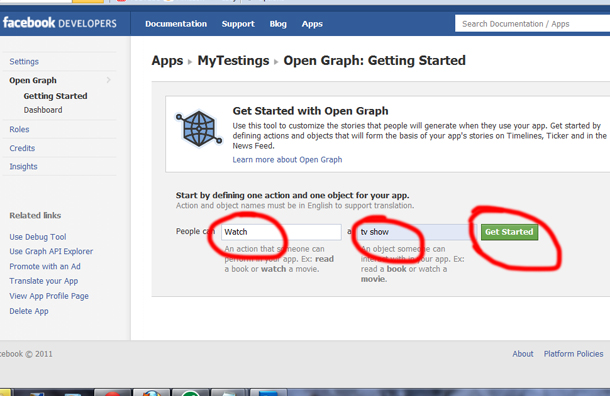
Task: Click the Use Debug Tool link
Action: point(38,237)
